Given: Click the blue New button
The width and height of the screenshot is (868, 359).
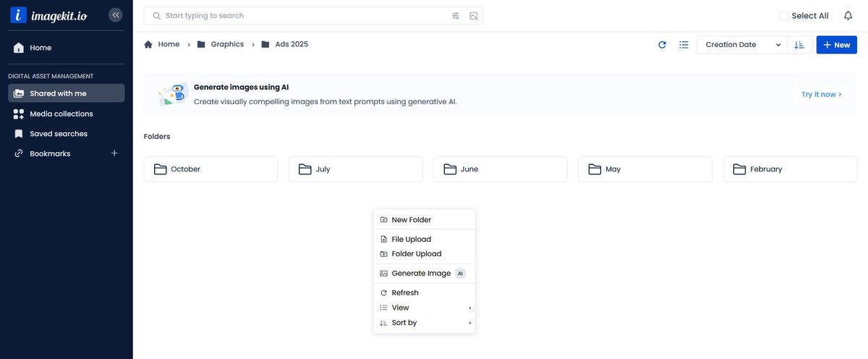Looking at the screenshot, I should (x=837, y=45).
